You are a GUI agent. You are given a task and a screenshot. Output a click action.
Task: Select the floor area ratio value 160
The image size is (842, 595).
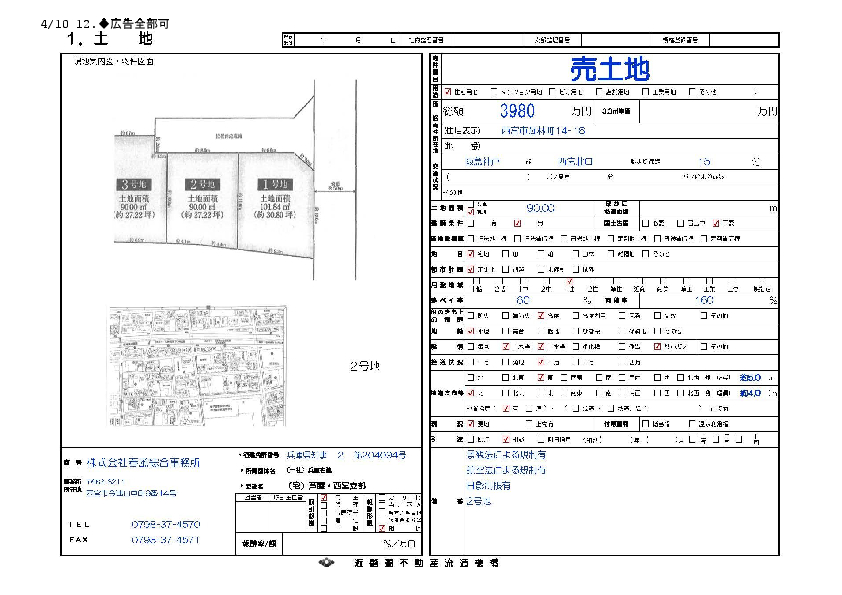coord(703,300)
